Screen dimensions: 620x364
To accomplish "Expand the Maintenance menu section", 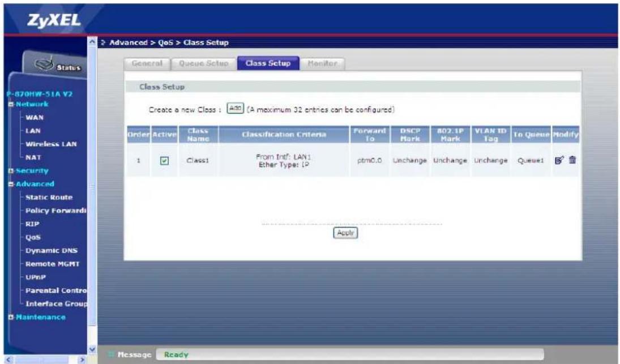I will 11,317.
